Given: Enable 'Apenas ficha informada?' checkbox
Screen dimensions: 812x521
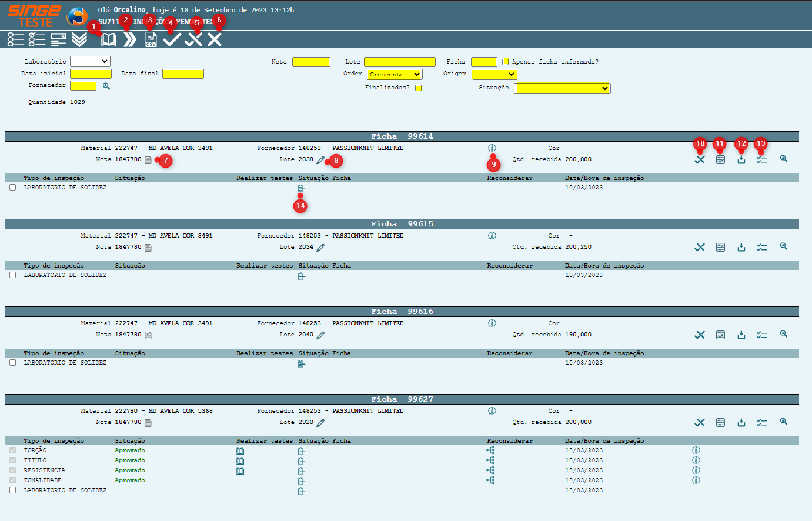Looking at the screenshot, I should coord(506,62).
